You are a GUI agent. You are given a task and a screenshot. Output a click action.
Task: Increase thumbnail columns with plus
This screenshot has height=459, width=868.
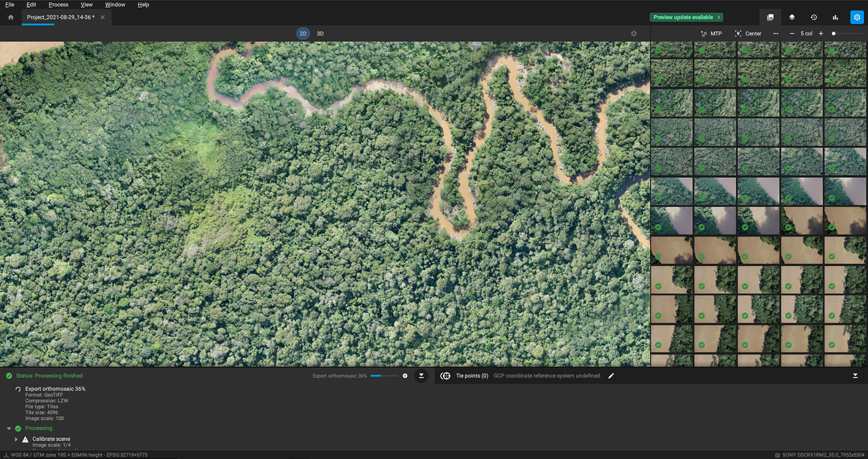821,34
